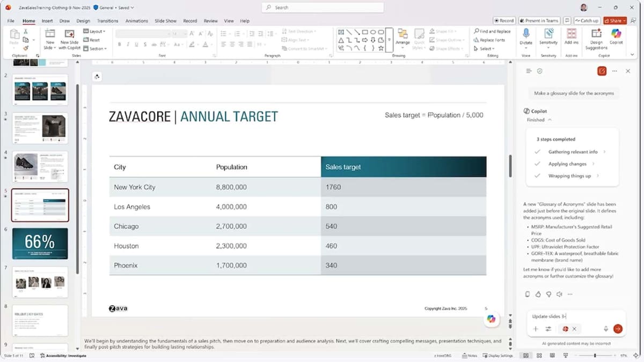The width and height of the screenshot is (644, 362).
Task: Open the Layout dropdown
Action: [x=95, y=32]
